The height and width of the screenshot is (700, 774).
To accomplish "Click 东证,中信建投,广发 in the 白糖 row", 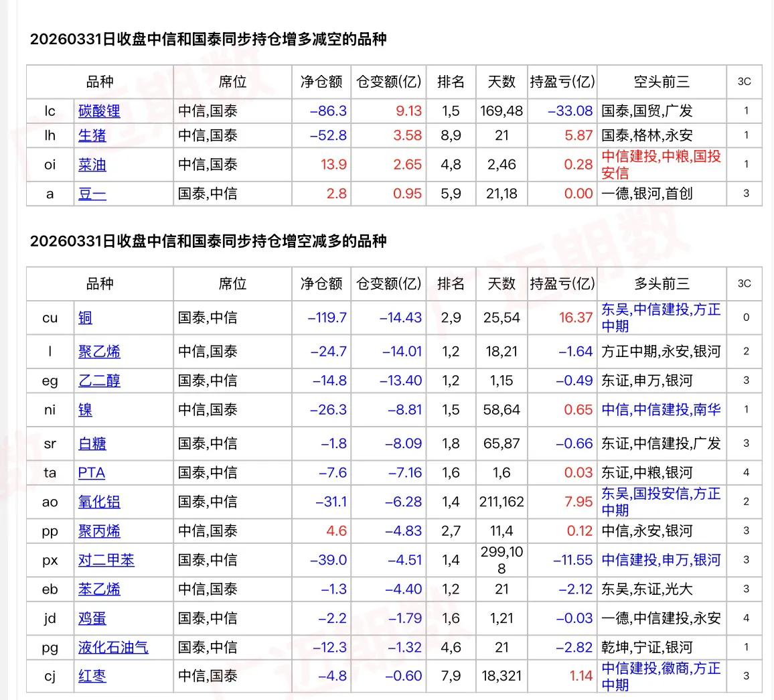I will 661,443.
